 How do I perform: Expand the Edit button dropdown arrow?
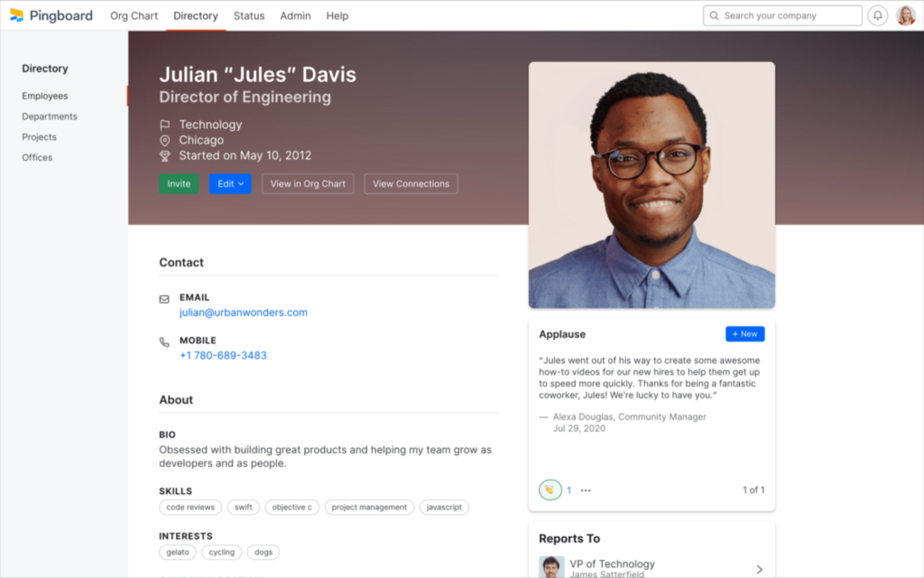(x=241, y=184)
